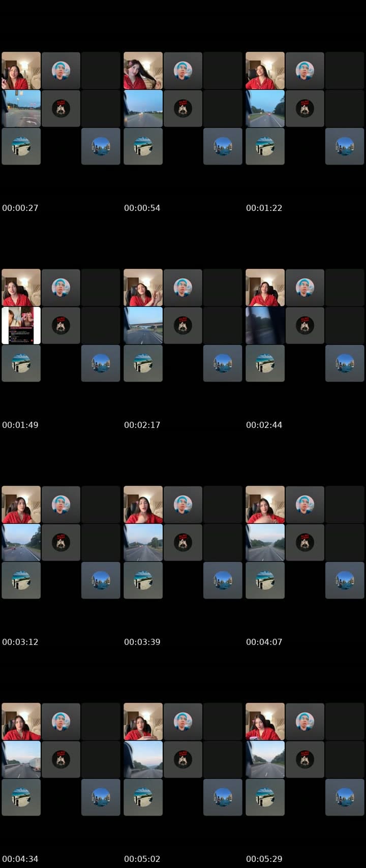Click the blue-hat avatar tile in the 00:02:17 frame
The width and height of the screenshot is (366, 868).
[x=183, y=288]
